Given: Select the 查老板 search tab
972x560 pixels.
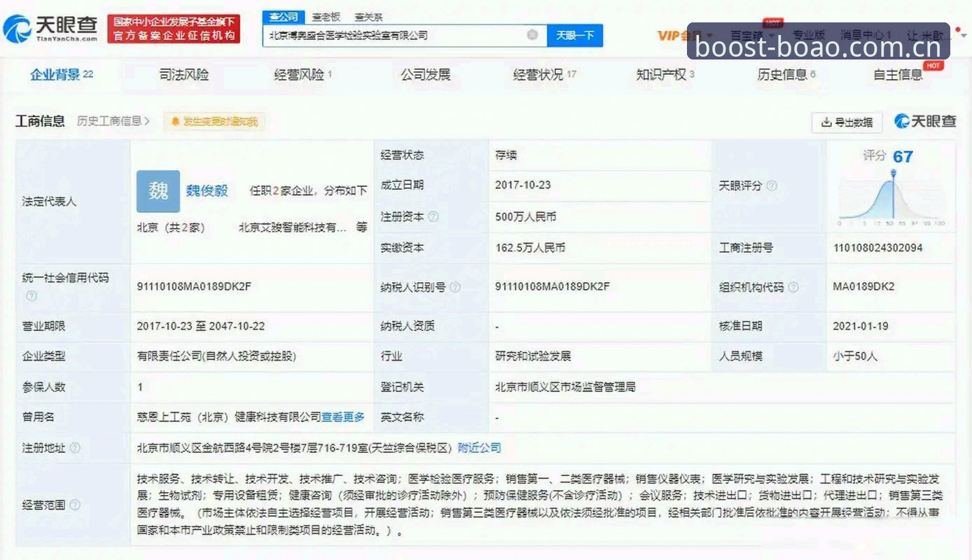Looking at the screenshot, I should 326,17.
